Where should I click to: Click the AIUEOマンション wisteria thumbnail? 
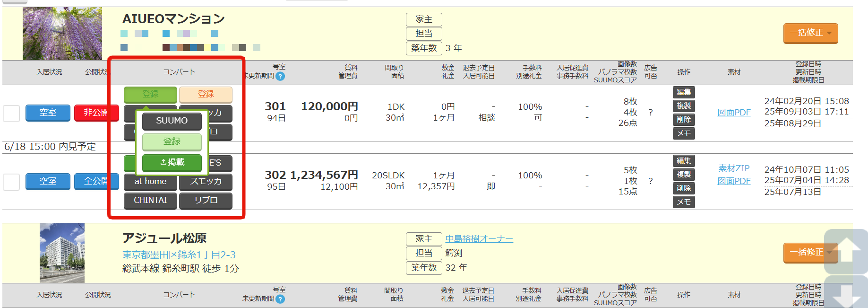pos(62,34)
